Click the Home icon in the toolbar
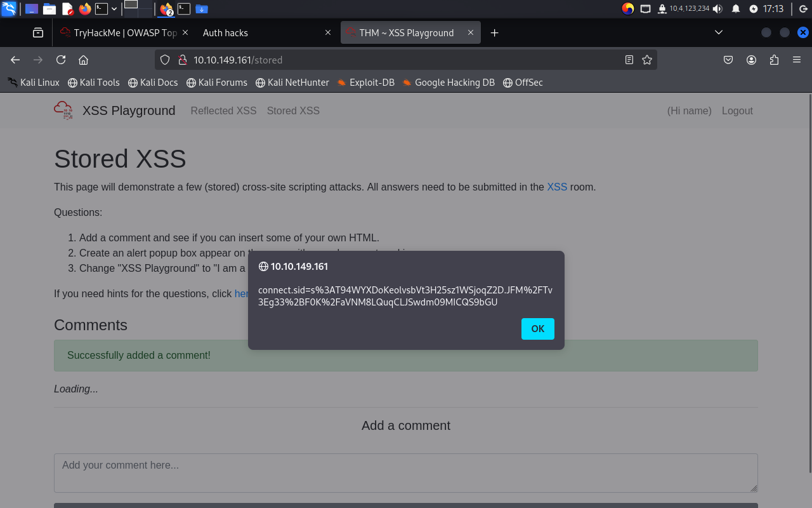812x508 pixels. (x=83, y=60)
